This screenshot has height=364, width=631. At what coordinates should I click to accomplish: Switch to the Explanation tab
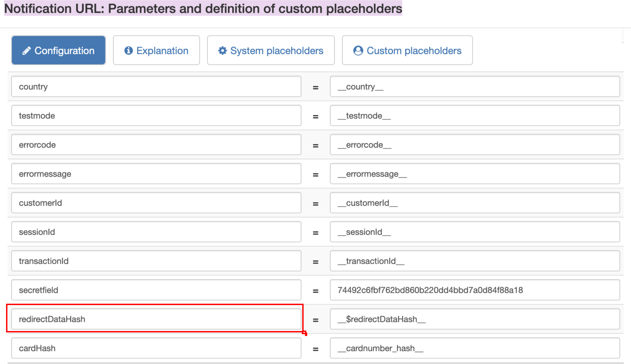point(156,50)
